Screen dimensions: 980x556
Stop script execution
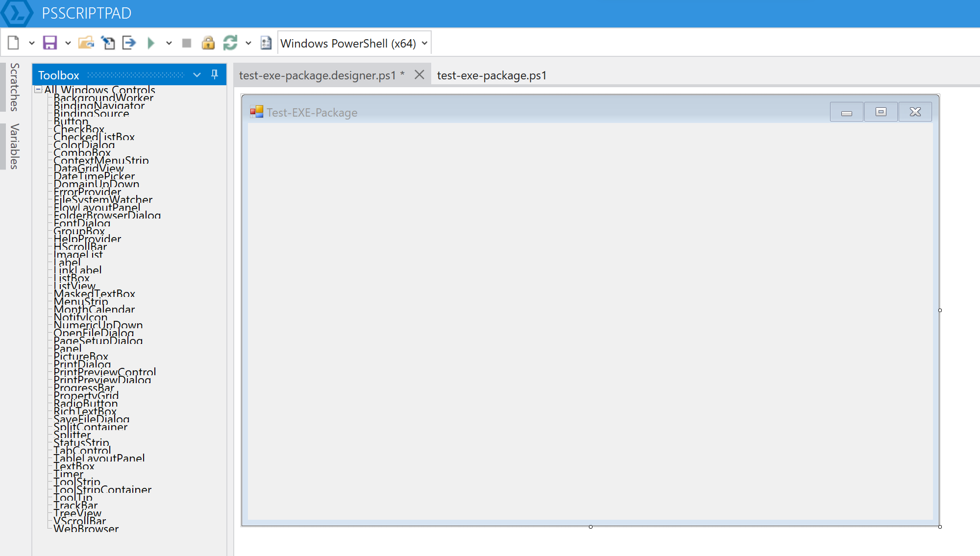click(x=186, y=43)
